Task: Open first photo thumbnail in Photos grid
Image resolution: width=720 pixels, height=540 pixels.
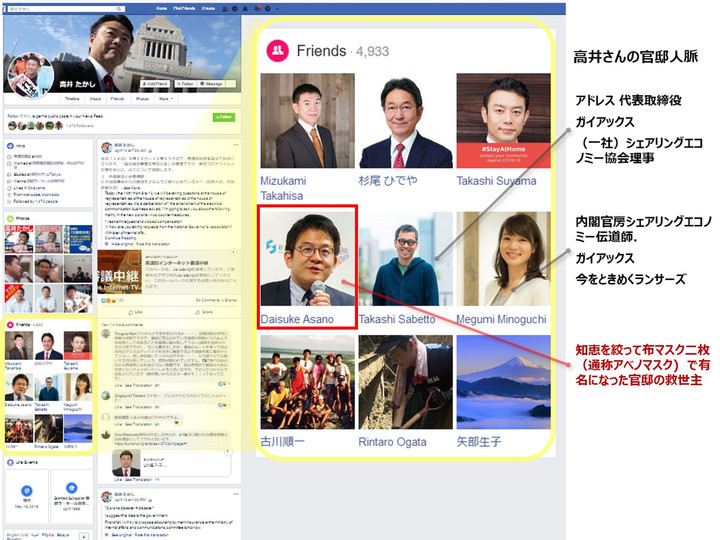Action: [x=19, y=239]
